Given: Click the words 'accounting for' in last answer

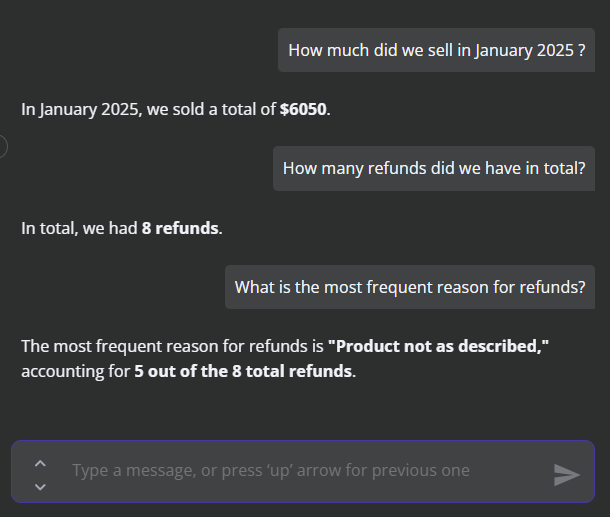Looking at the screenshot, I should 75,372.
